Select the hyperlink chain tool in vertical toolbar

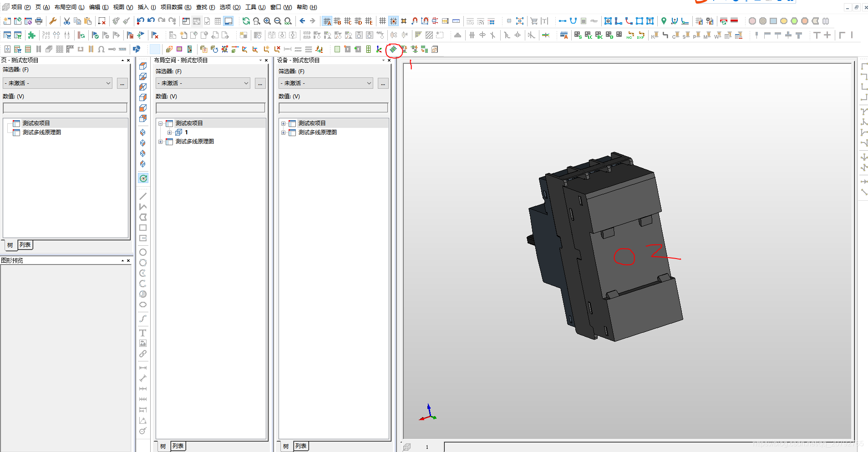[143, 354]
